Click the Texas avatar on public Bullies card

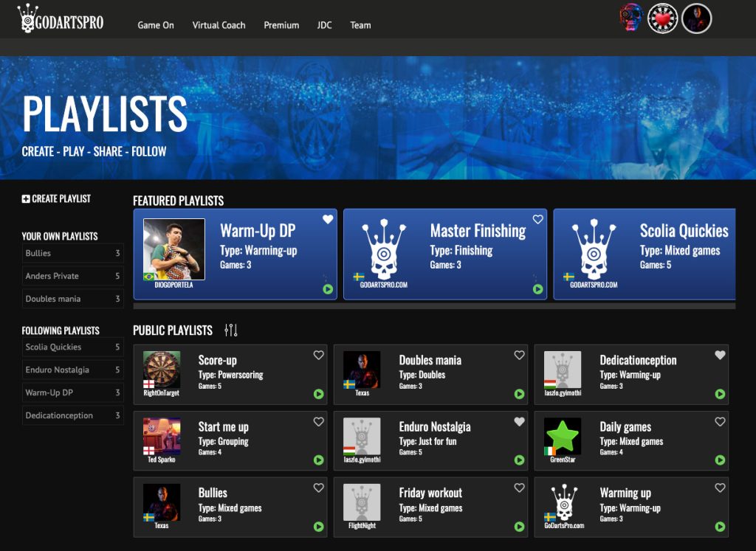(162, 502)
